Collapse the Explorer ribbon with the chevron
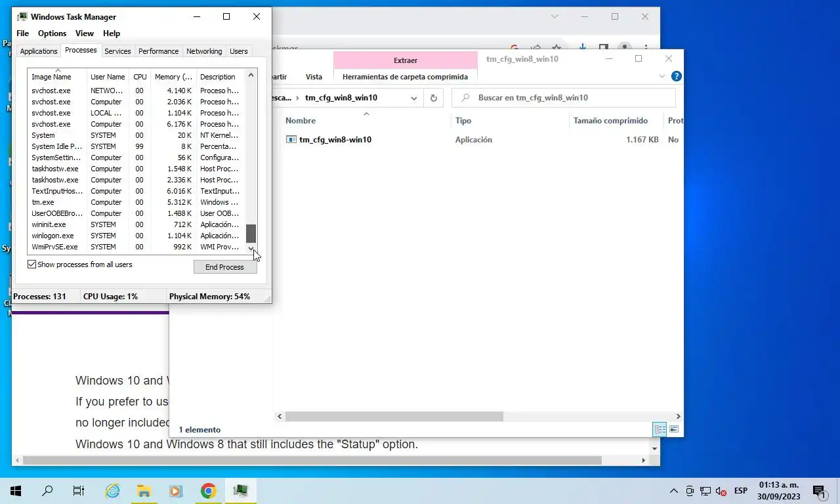 pos(661,76)
